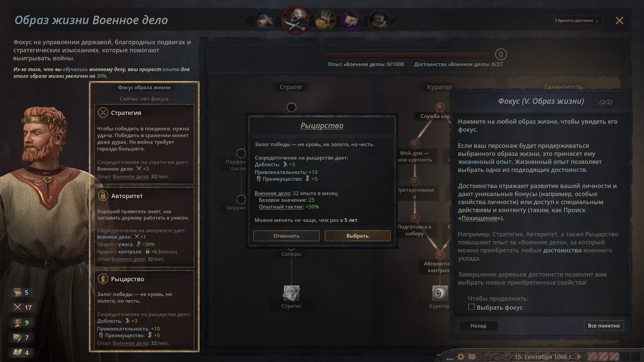Viewport: 644px width, 362px height.
Task: Select the Martial lifestyle helmet icon
Action: tap(295, 20)
